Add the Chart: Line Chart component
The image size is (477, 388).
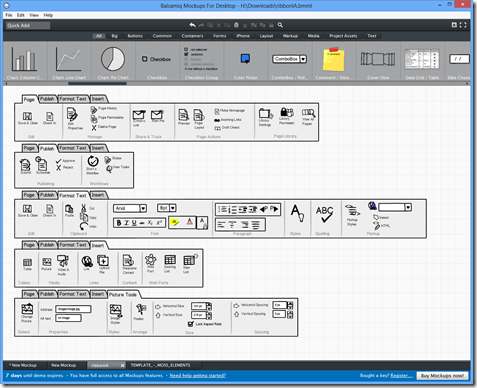[69, 62]
